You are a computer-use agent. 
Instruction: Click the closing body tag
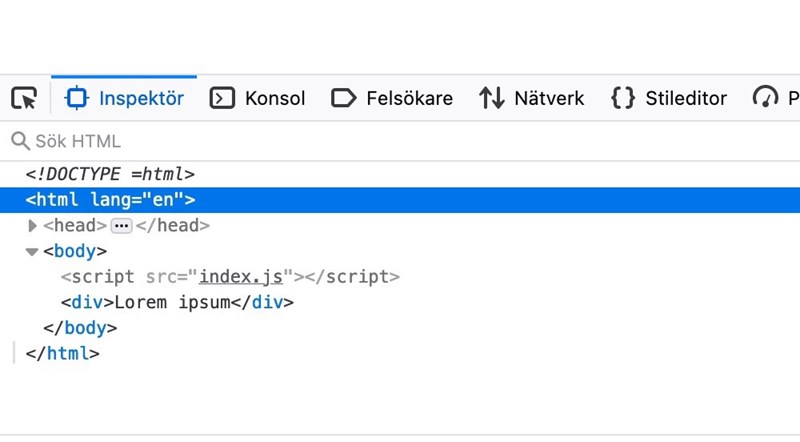(x=80, y=328)
